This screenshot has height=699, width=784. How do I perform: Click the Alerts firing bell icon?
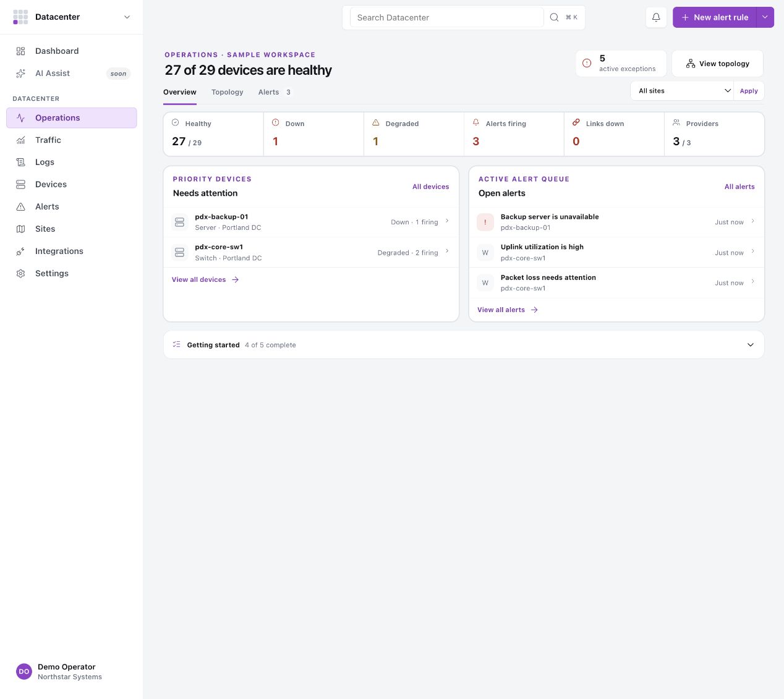coord(476,123)
